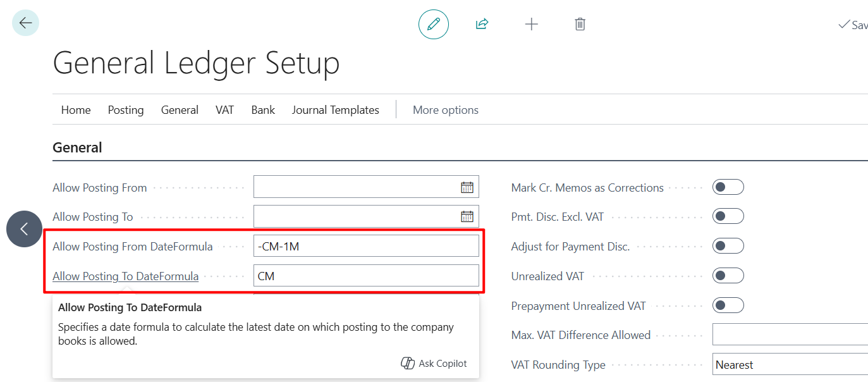The image size is (868, 382).
Task: Open the More options menu
Action: click(x=445, y=109)
